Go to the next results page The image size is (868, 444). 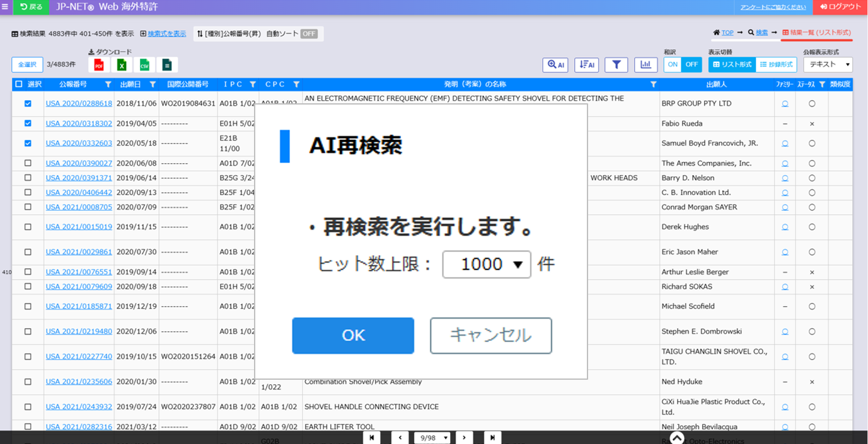pyautogui.click(x=465, y=437)
